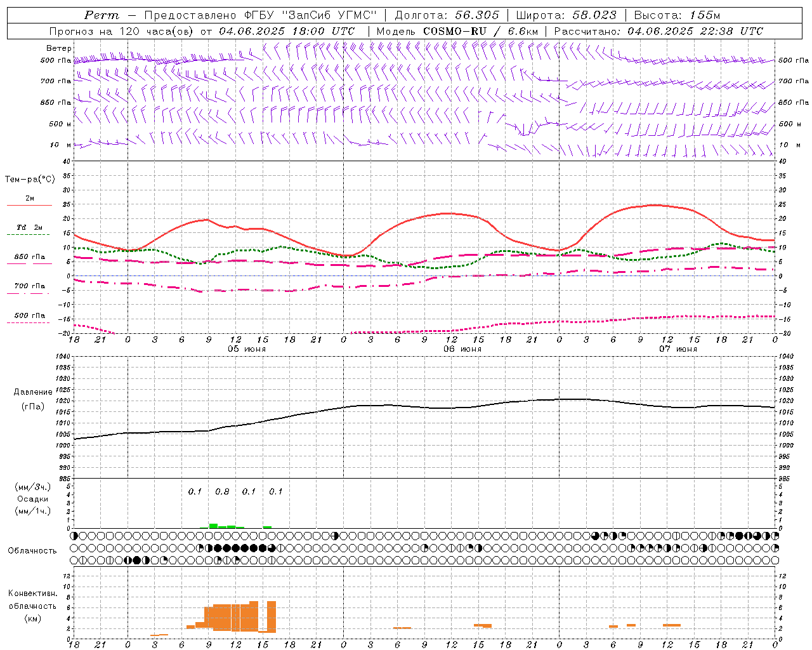
Task: Click the "05 июня" date label
Action: [247, 349]
